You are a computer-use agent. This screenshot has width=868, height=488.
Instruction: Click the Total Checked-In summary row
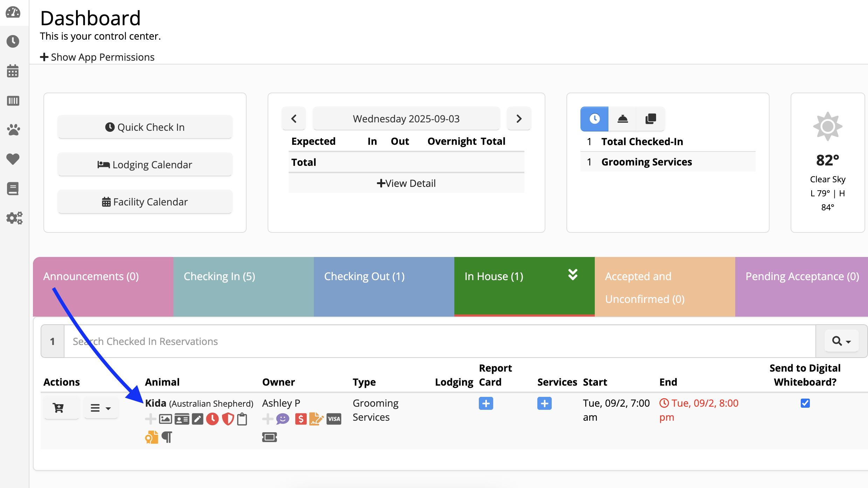(x=668, y=141)
